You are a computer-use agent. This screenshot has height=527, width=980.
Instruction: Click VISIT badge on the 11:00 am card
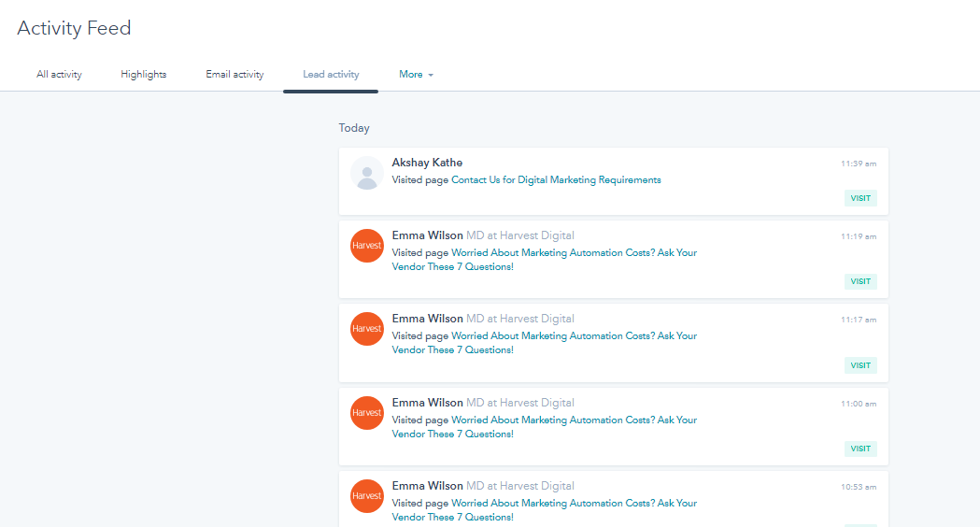point(860,449)
